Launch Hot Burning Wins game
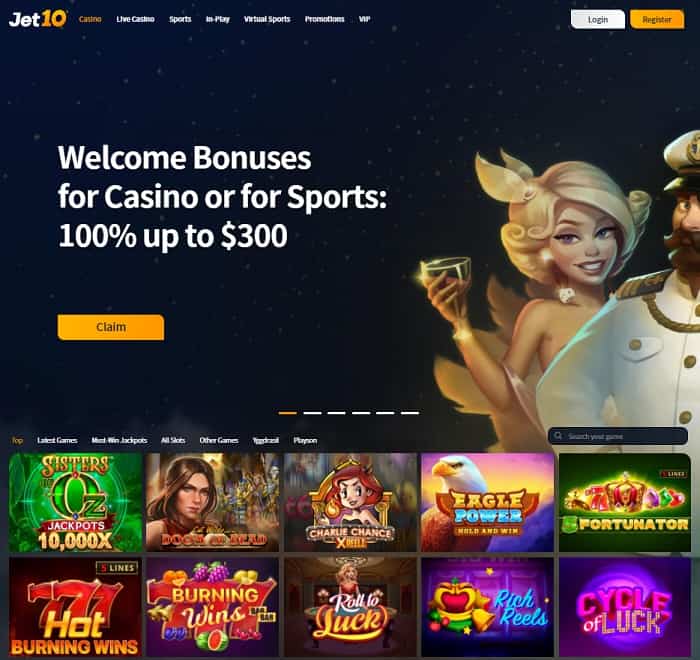 75,607
